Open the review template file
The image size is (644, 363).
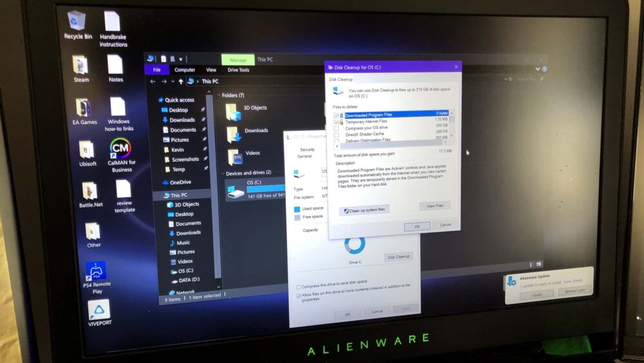tap(124, 197)
